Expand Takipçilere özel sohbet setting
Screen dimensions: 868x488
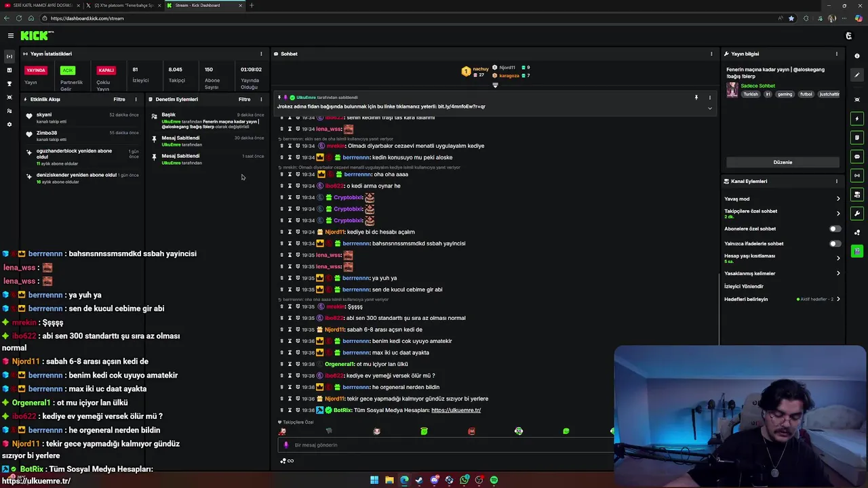click(838, 213)
